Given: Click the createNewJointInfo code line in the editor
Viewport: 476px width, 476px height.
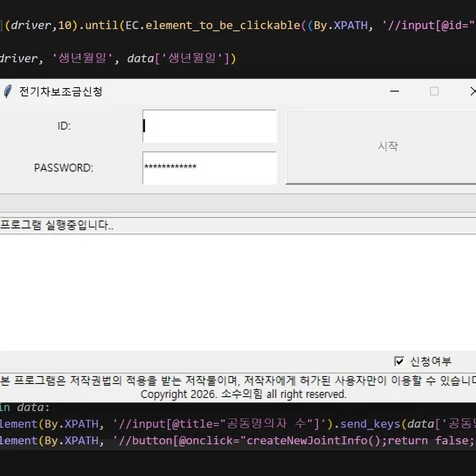Looking at the screenshot, I should tap(238, 441).
